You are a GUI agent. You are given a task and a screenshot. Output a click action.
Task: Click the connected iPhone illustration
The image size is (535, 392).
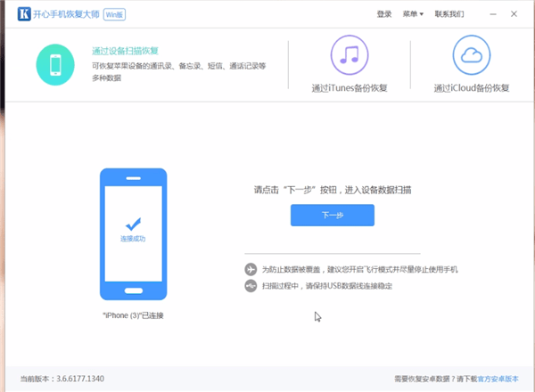pos(133,234)
